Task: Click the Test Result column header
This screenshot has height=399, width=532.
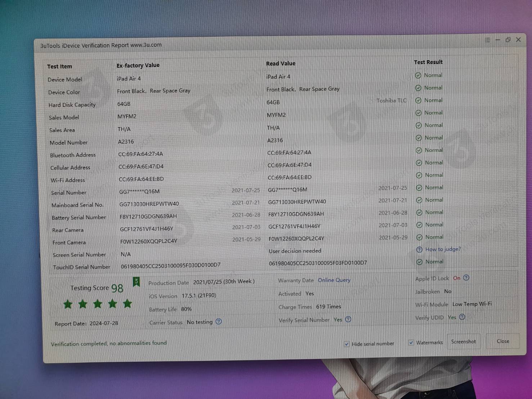Action: 428,62
